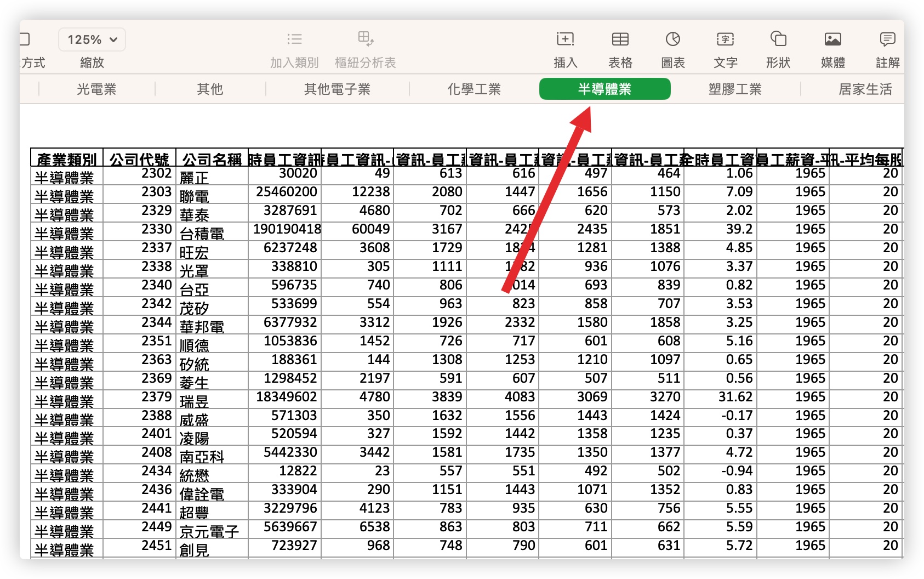The width and height of the screenshot is (924, 579).
Task: Select company code cell 2330
Action: [139, 232]
